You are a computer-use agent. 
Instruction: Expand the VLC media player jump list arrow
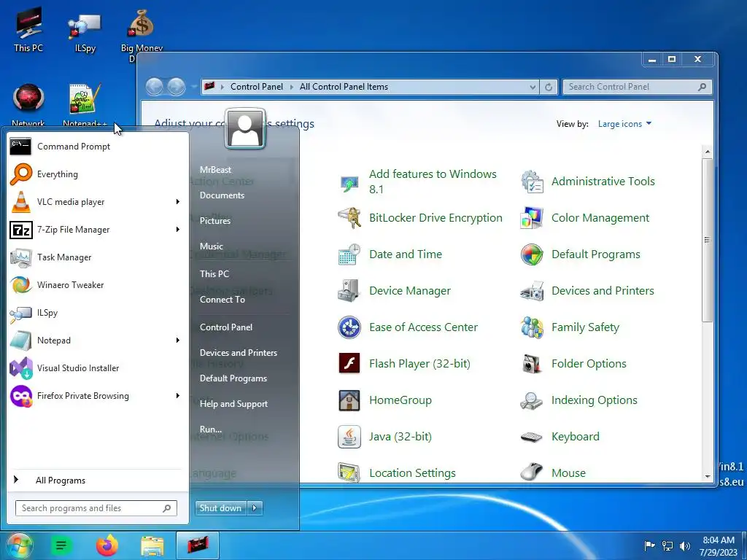click(x=178, y=202)
